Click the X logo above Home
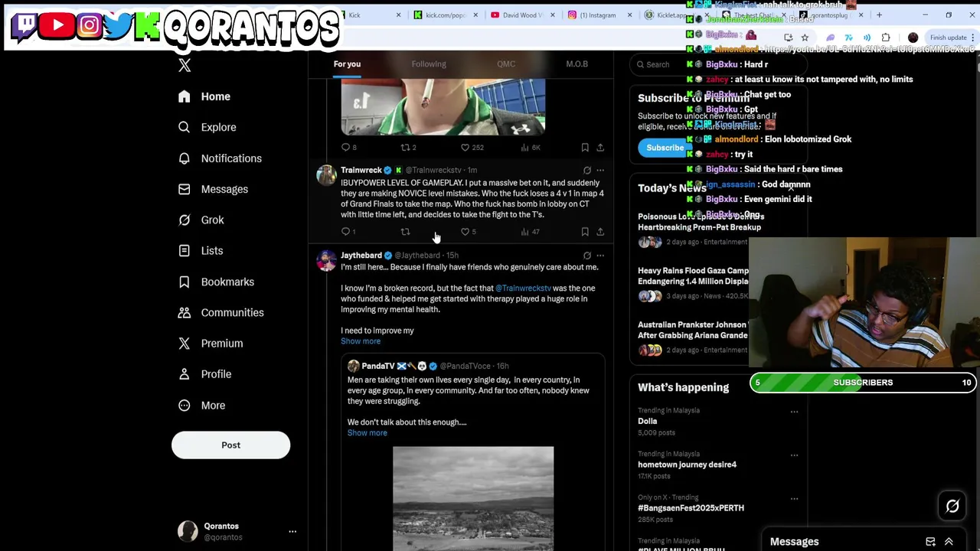980x551 pixels. click(x=185, y=66)
